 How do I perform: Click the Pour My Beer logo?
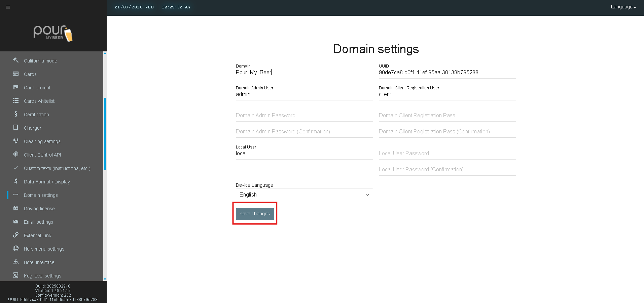[x=53, y=33]
